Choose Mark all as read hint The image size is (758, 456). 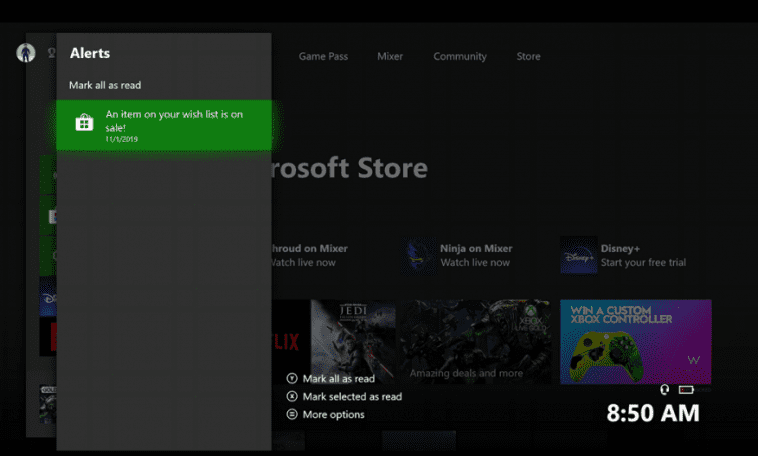(x=338, y=379)
